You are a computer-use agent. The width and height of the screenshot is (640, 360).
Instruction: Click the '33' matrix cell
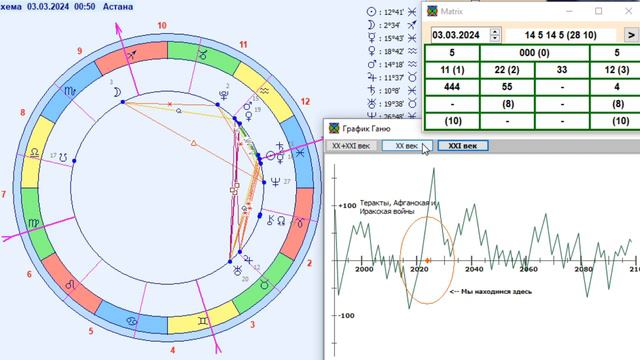(x=562, y=70)
